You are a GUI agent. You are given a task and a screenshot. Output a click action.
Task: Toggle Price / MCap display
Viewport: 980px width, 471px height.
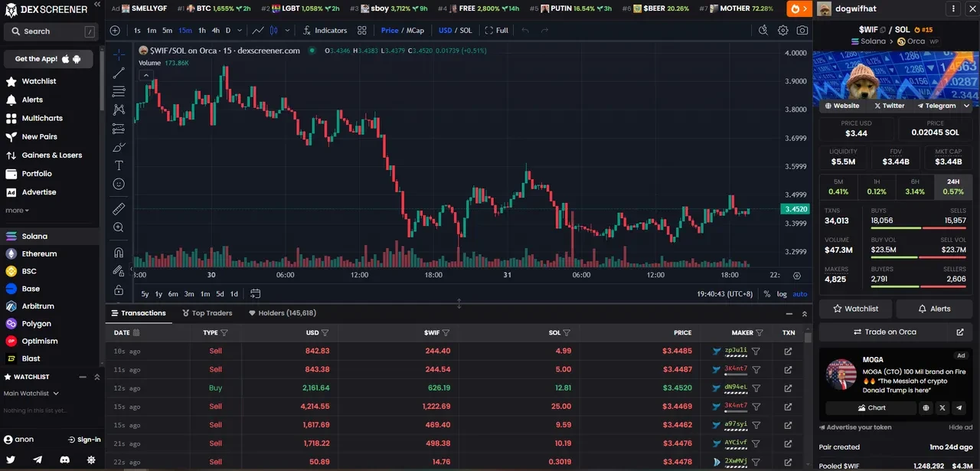[402, 31]
